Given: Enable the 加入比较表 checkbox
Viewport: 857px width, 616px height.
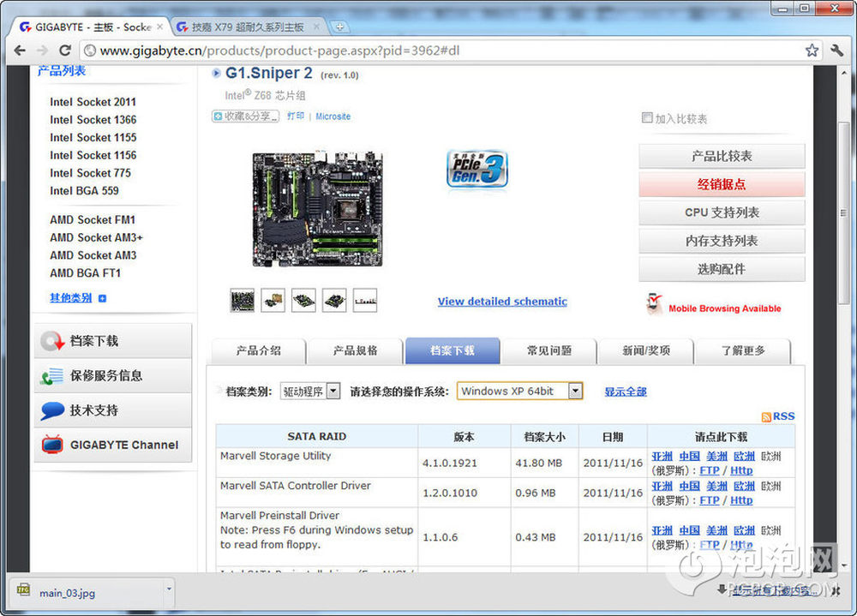Looking at the screenshot, I should pyautogui.click(x=647, y=118).
